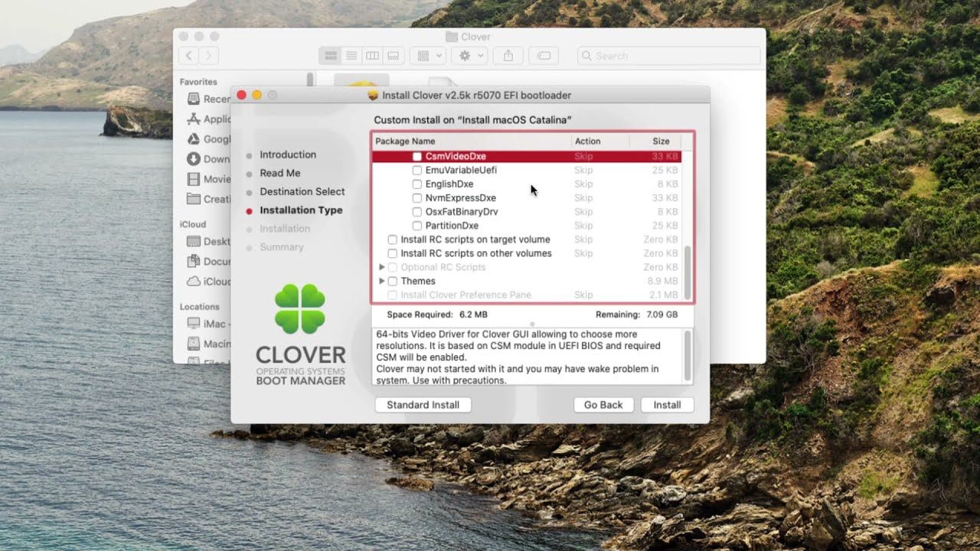Screen dimensions: 980x551
Task: Open Applications in Finder sidebar
Action: tap(208, 119)
